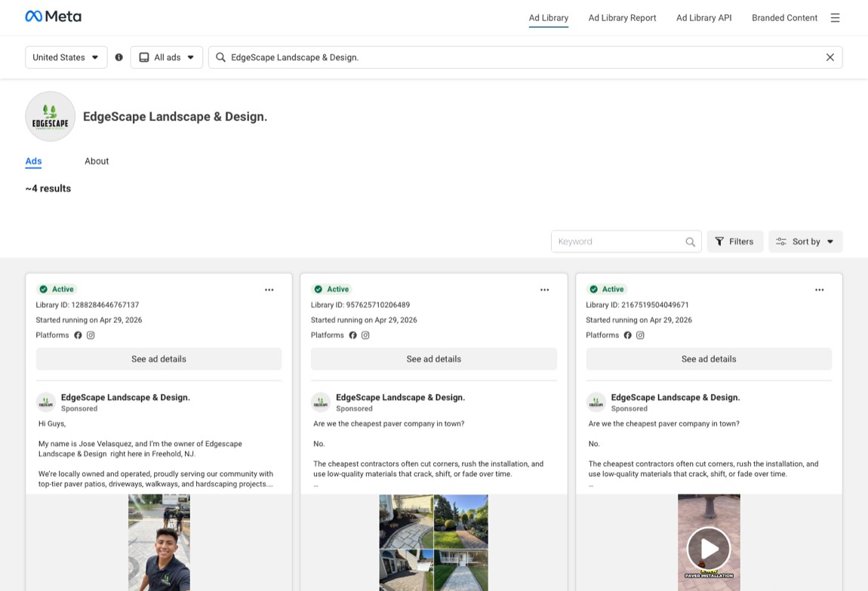Viewport: 868px width, 591px height.
Task: Open the EdgeScape page logo avatar
Action: (51, 117)
